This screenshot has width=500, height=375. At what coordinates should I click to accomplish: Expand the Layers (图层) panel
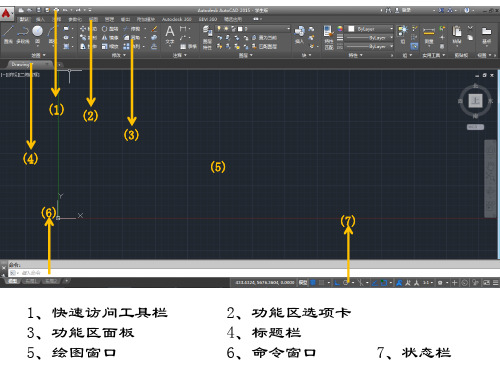pyautogui.click(x=246, y=55)
